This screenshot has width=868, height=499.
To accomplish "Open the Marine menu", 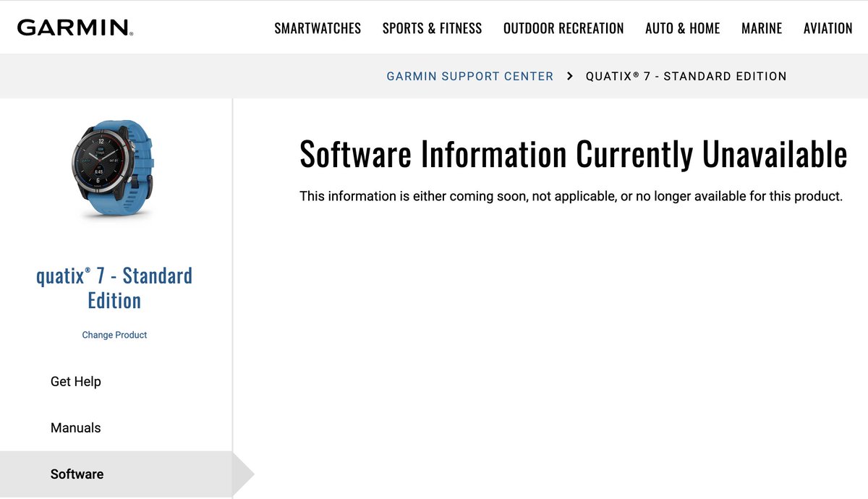I will click(762, 28).
